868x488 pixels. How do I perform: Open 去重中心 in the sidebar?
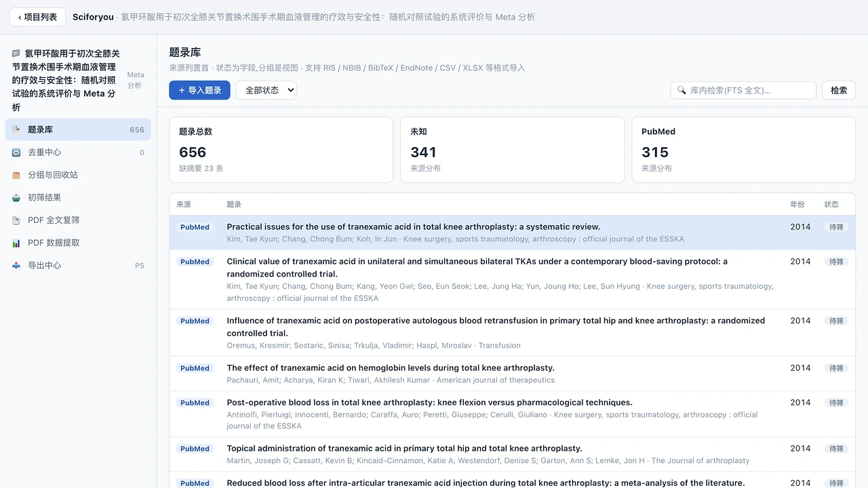(x=78, y=152)
